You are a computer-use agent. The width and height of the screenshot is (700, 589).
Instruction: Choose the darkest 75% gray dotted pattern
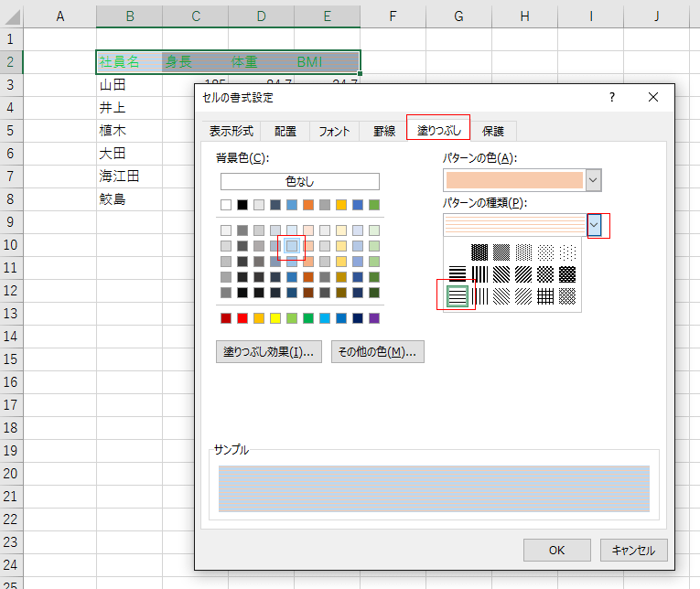(x=479, y=251)
